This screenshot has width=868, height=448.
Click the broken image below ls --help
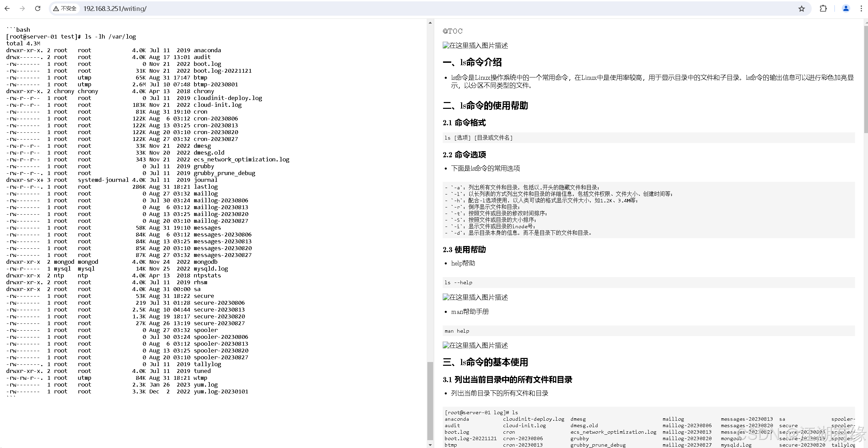point(475,297)
